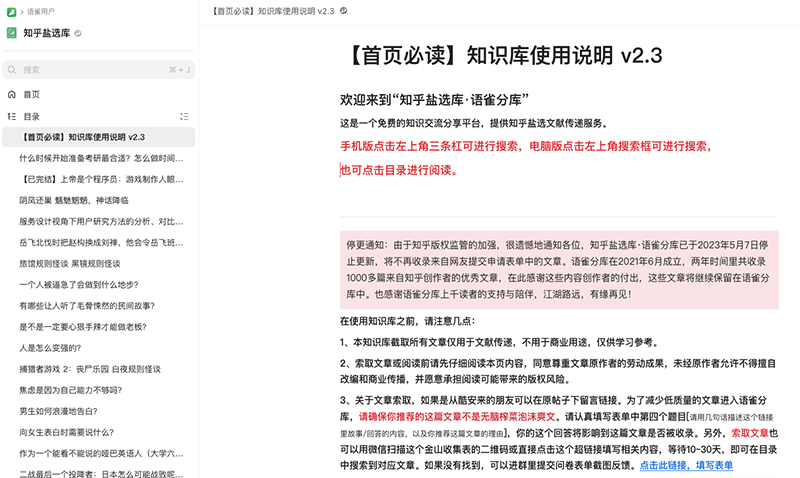Open article 什么时候开始准备考研最合适
Screen dimensions: 800x478
pos(102,158)
